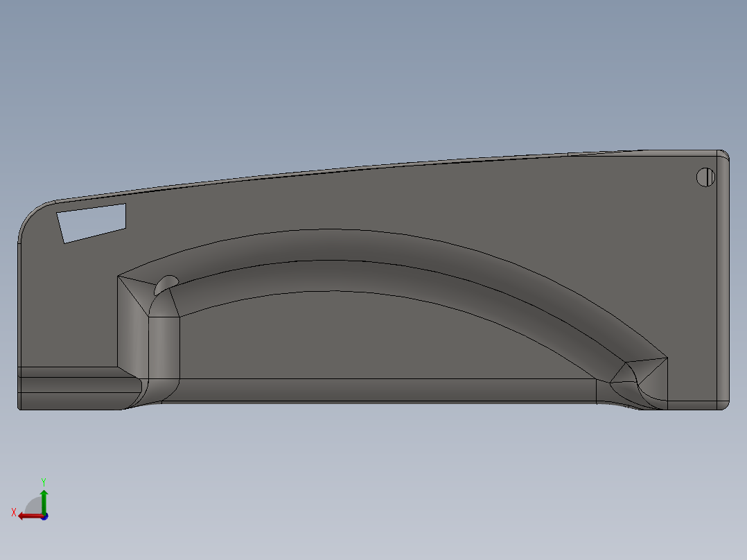Click the blue Z axis dot of the triad

pyautogui.click(x=44, y=516)
